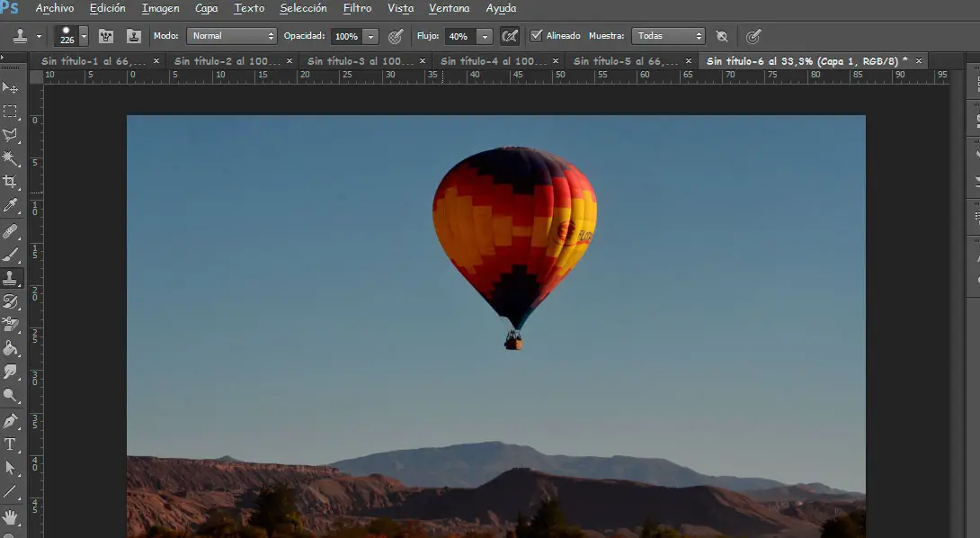Close the Sin título-1 document tab
This screenshot has height=538, width=980.
[x=156, y=61]
